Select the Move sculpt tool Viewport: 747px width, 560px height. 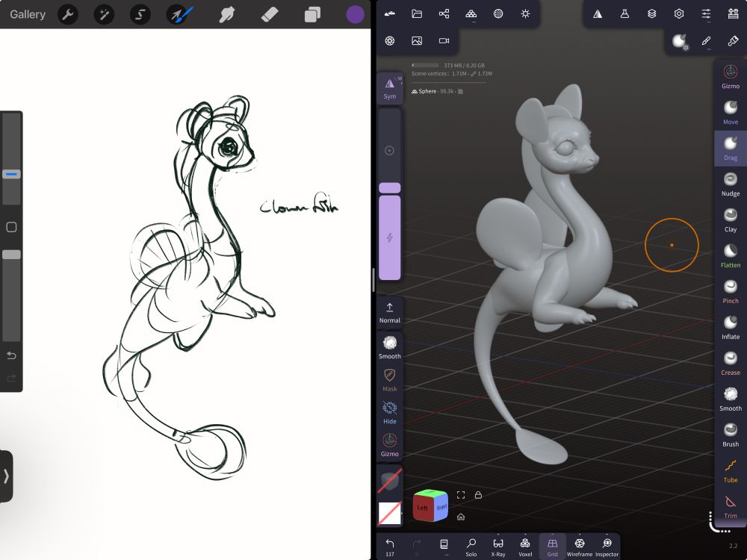731,113
